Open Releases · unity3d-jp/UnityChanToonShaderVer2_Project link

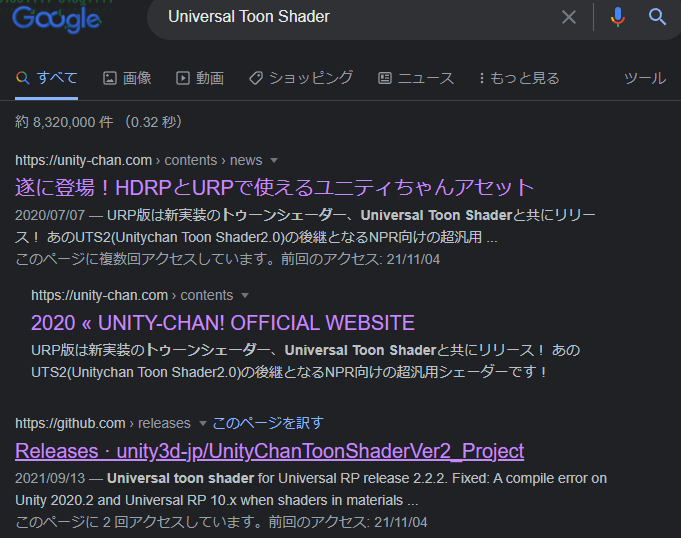point(270,451)
